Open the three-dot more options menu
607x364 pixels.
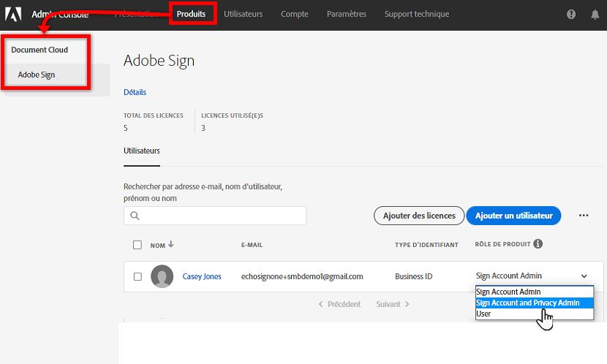click(584, 216)
